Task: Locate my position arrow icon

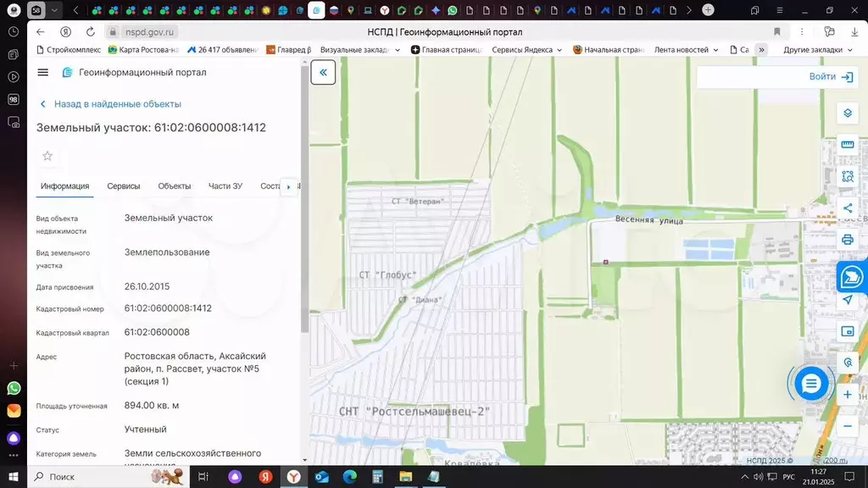Action: point(848,300)
